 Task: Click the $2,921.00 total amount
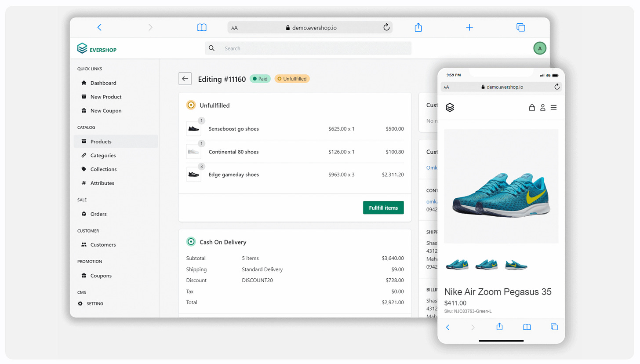[x=393, y=302]
